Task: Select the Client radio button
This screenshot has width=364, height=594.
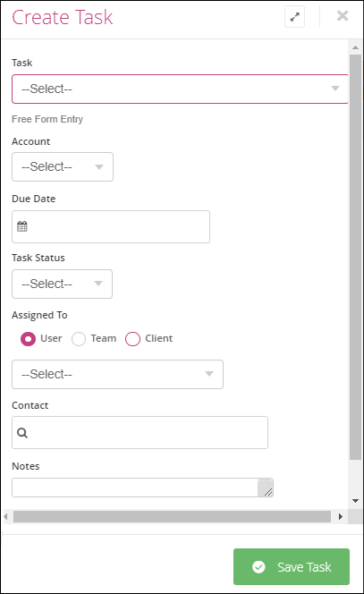Action: tap(132, 339)
